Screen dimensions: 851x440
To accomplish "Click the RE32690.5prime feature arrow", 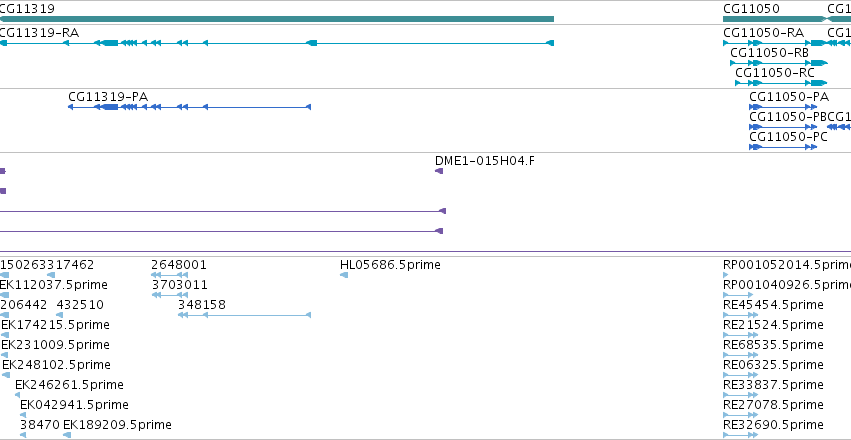I will pyautogui.click(x=740, y=435).
